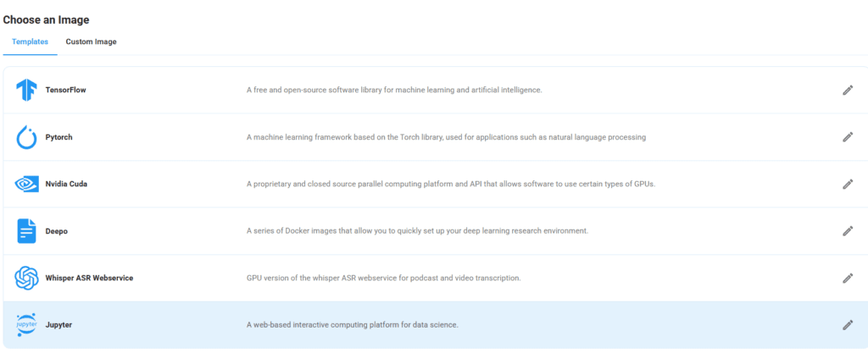Select the Templates tab
This screenshot has width=868, height=353.
coord(31,41)
